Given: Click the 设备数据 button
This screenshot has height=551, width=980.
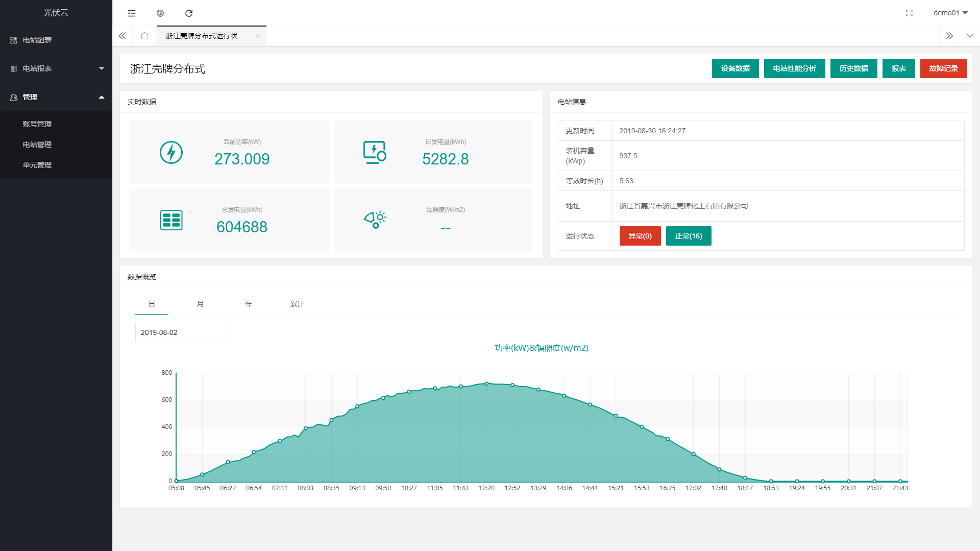Looking at the screenshot, I should (735, 68).
